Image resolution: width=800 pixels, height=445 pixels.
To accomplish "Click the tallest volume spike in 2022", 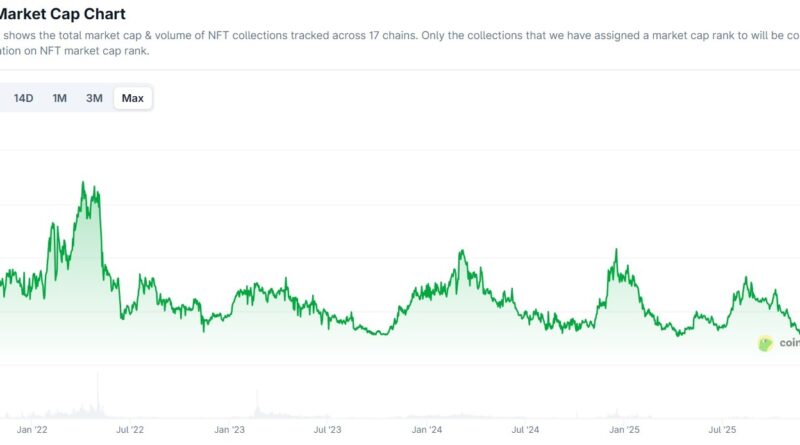I will click(x=98, y=376).
